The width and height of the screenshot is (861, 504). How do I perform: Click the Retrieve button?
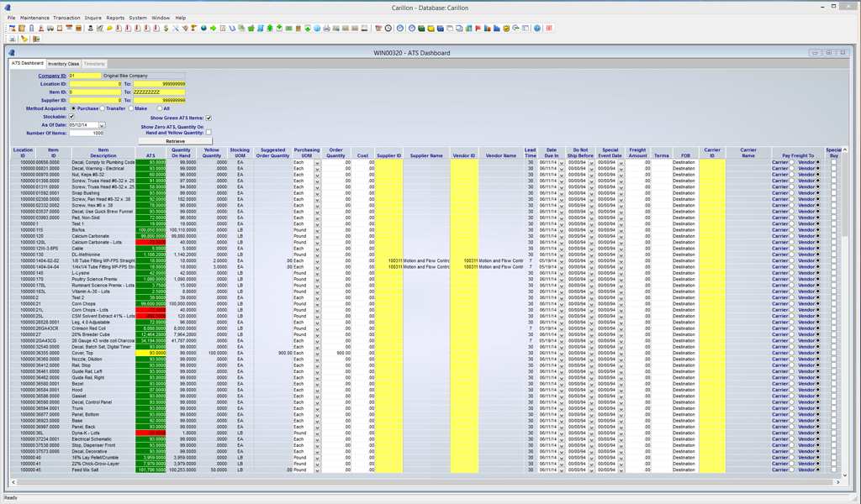click(174, 141)
